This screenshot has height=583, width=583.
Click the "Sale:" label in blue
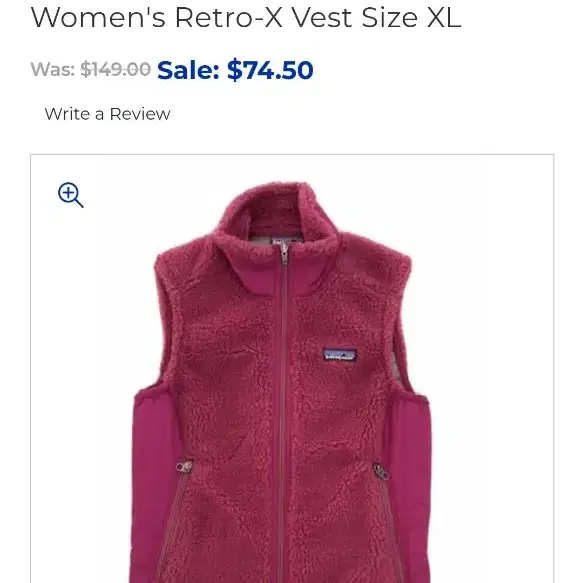pyautogui.click(x=189, y=70)
